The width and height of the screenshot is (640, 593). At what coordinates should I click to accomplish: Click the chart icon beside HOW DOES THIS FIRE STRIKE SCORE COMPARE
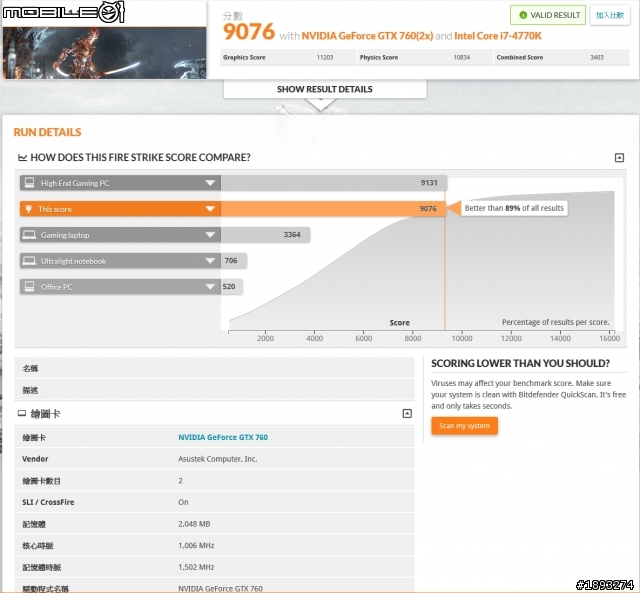[x=22, y=158]
